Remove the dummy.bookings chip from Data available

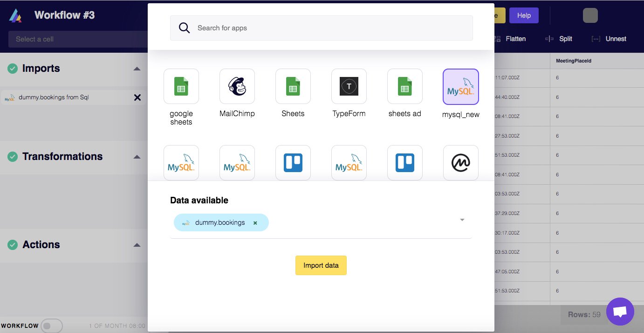(255, 223)
